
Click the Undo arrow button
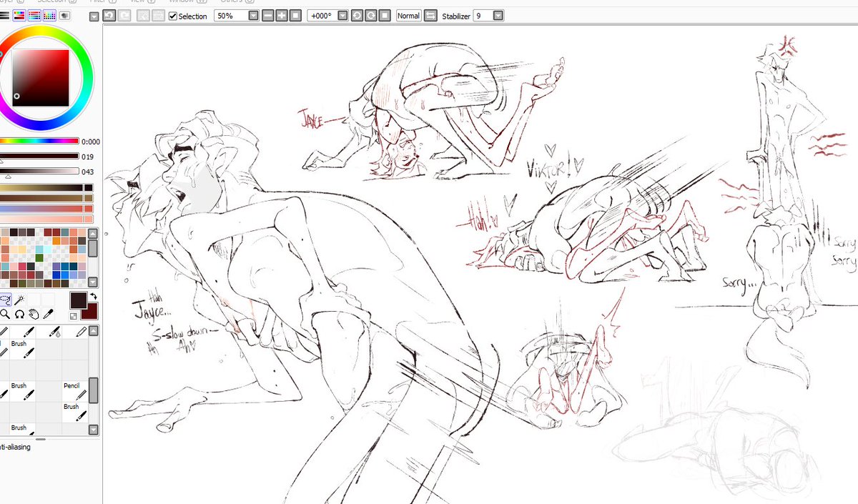(109, 15)
